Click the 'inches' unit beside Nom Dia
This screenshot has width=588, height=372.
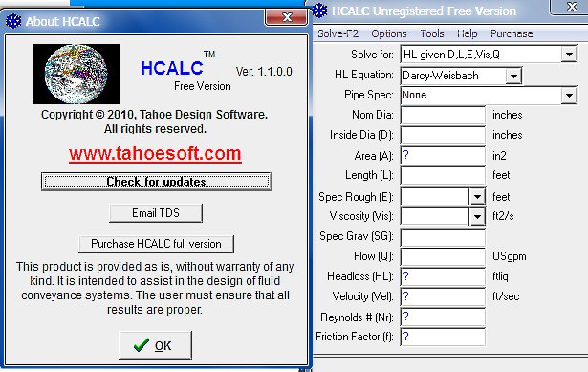click(x=507, y=115)
